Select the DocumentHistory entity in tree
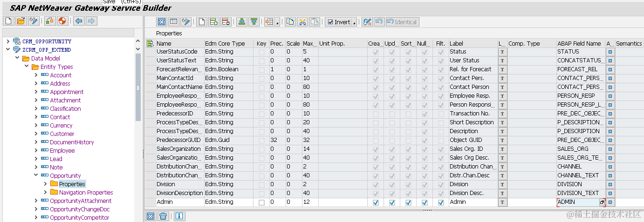This screenshot has height=222, width=644. point(72,142)
